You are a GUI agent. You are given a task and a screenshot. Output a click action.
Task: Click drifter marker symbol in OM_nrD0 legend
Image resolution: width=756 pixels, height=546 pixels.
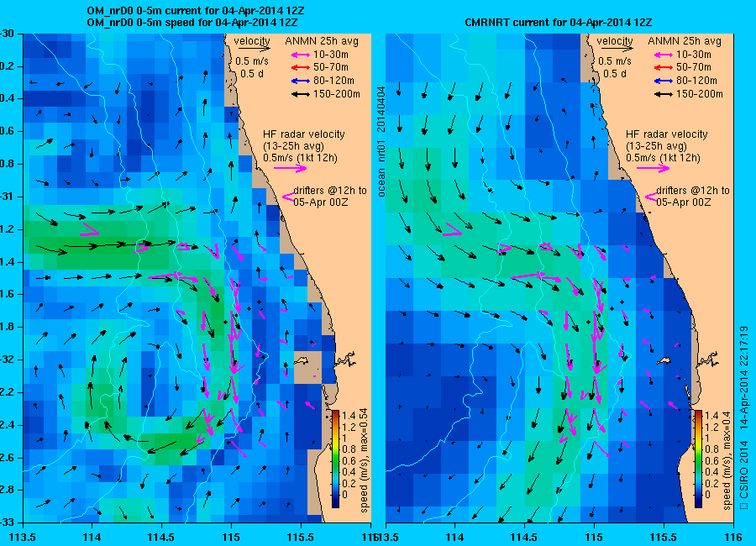[x=288, y=197]
